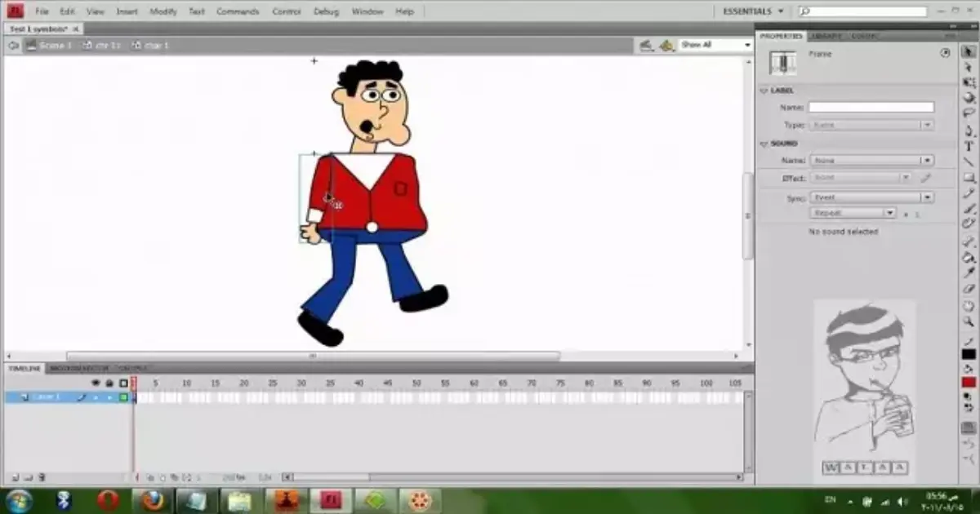Open the Sound Name dropdown
Image resolution: width=980 pixels, height=514 pixels.
pyautogui.click(x=871, y=161)
